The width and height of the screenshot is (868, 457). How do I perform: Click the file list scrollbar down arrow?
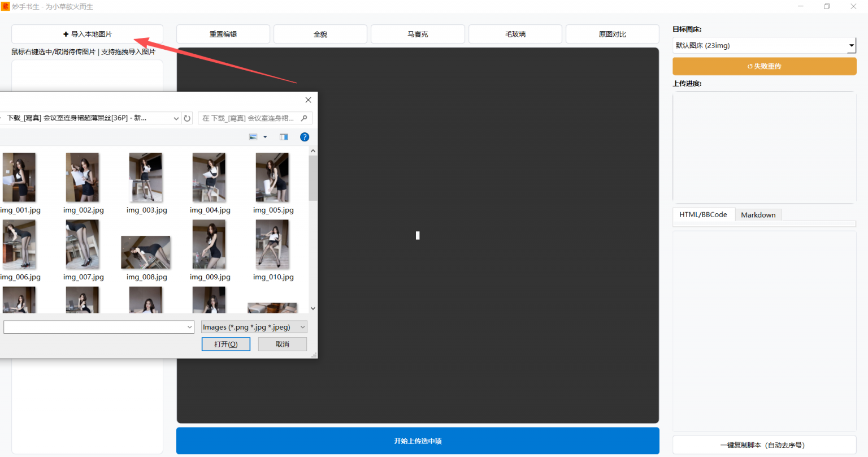coord(313,308)
